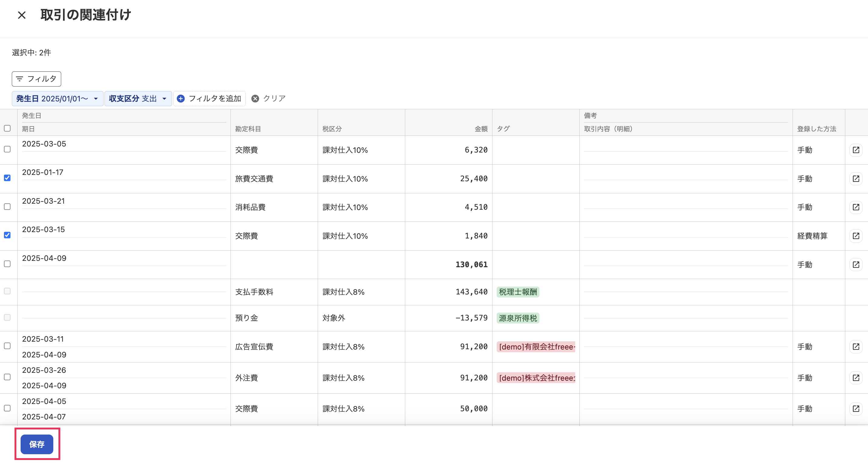Image resolution: width=868 pixels, height=463 pixels.
Task: Open external link for 2025-03-05 交際費 row
Action: [856, 150]
